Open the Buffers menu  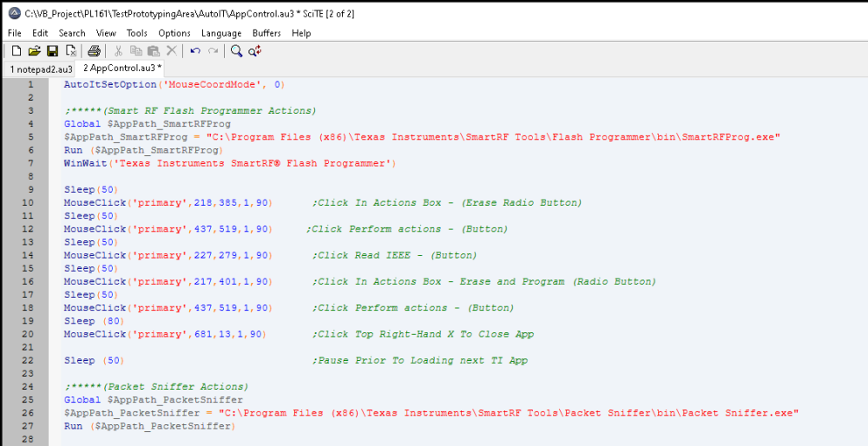[266, 33]
